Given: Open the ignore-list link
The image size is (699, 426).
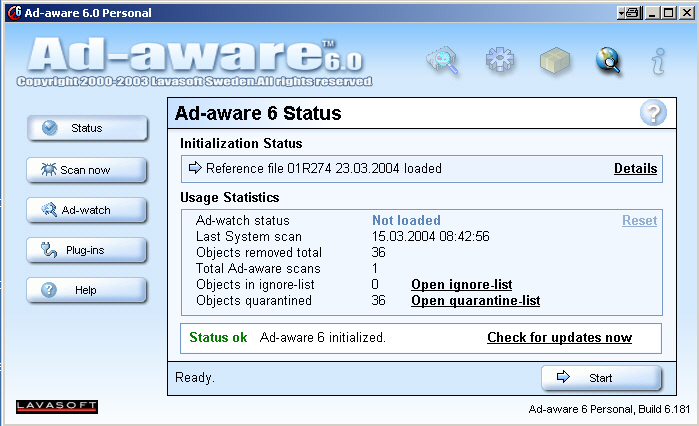Looking at the screenshot, I should click(461, 284).
